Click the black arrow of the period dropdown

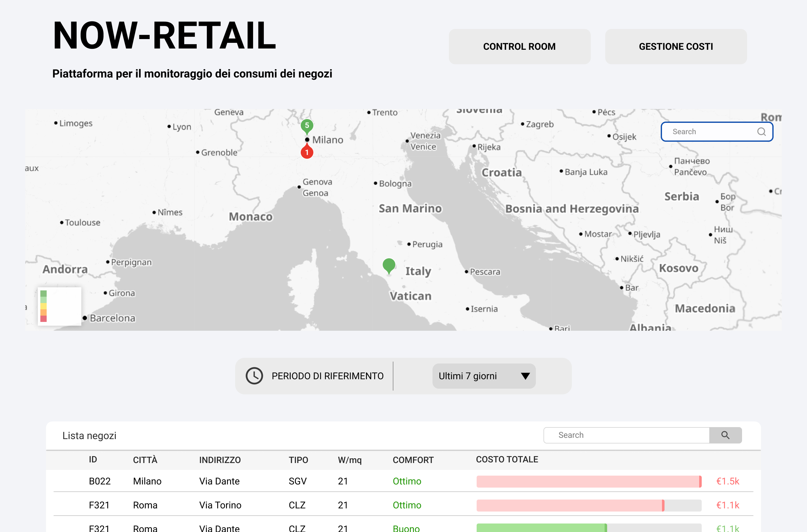pyautogui.click(x=525, y=376)
